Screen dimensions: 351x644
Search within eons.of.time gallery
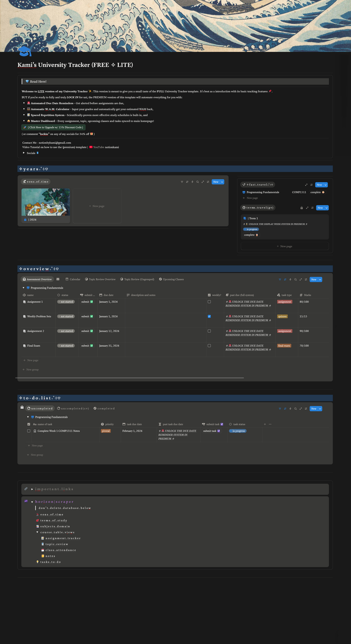198,182
